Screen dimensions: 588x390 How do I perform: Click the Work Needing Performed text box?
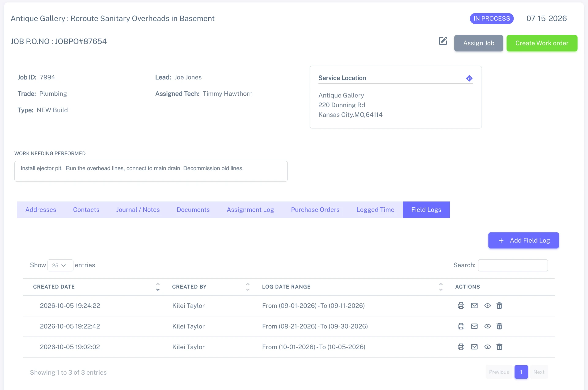pos(151,171)
